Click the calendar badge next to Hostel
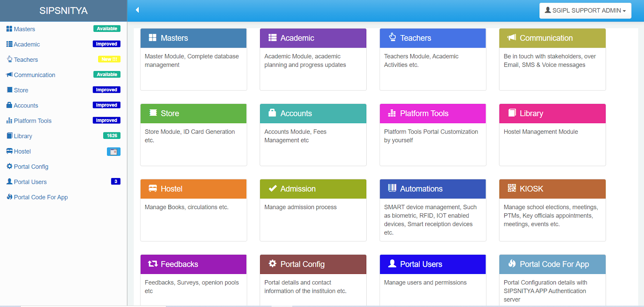 (x=114, y=152)
